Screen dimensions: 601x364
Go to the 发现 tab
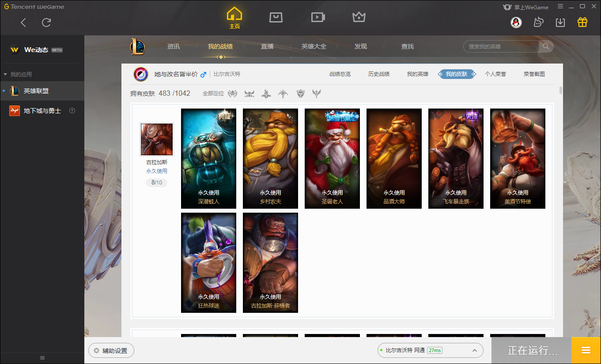[x=361, y=46]
